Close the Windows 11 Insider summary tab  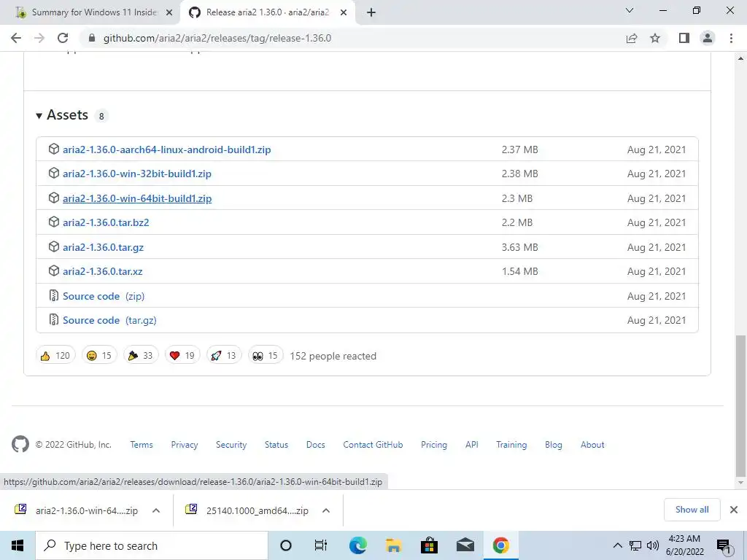click(169, 13)
